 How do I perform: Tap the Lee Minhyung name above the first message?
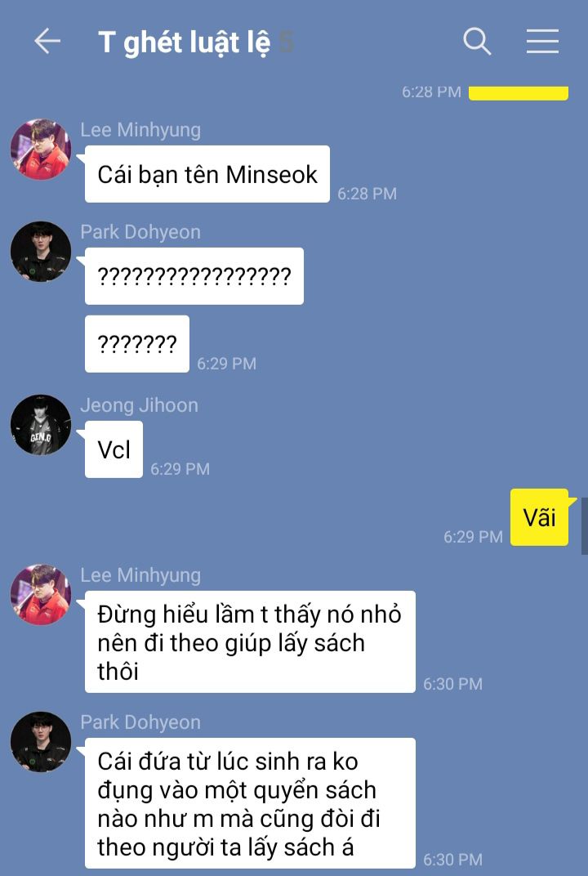[x=140, y=130]
